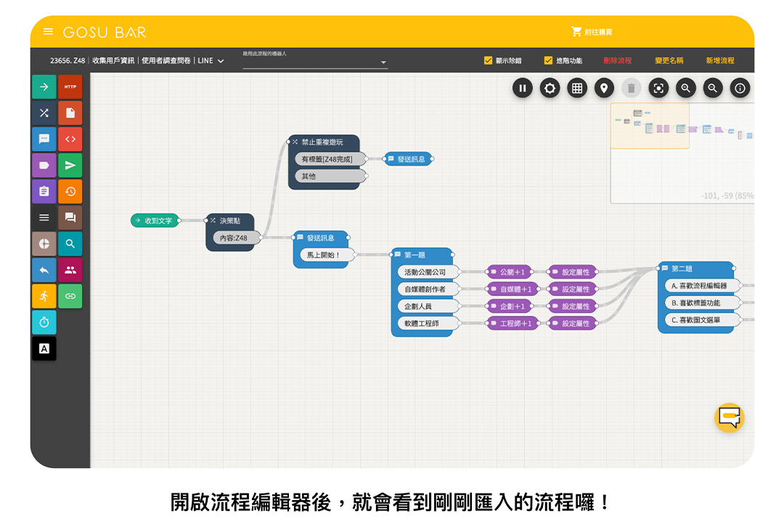
Task: Select the green arrow trigger node tool
Action: coord(44,87)
